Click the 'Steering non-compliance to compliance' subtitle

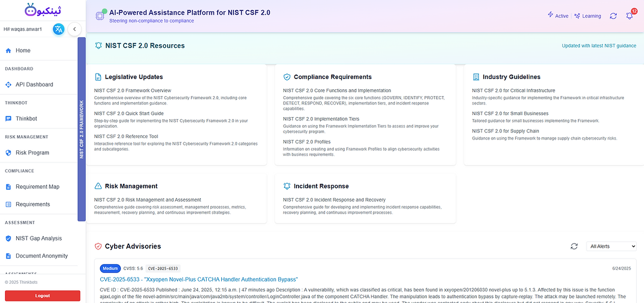tap(151, 21)
